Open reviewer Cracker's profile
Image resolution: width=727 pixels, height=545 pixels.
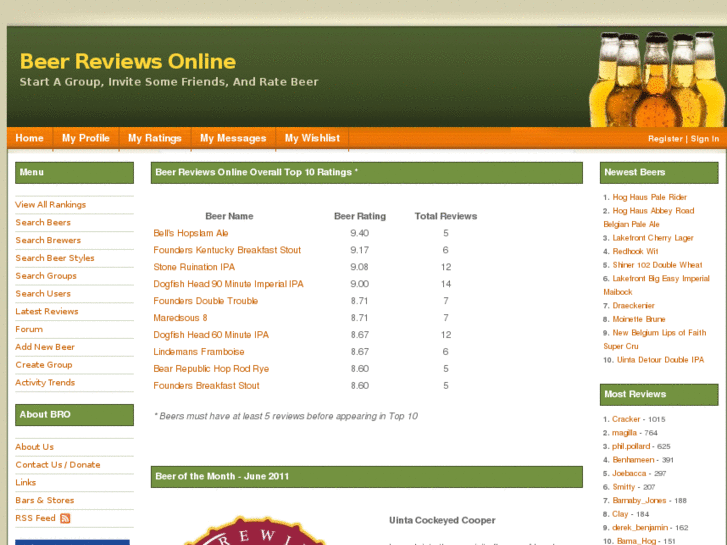626,419
